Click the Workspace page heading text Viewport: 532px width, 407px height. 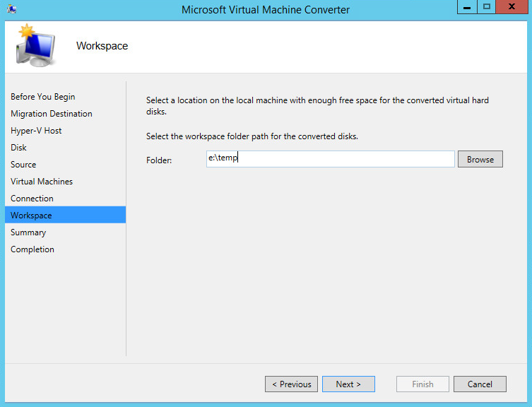(102, 46)
